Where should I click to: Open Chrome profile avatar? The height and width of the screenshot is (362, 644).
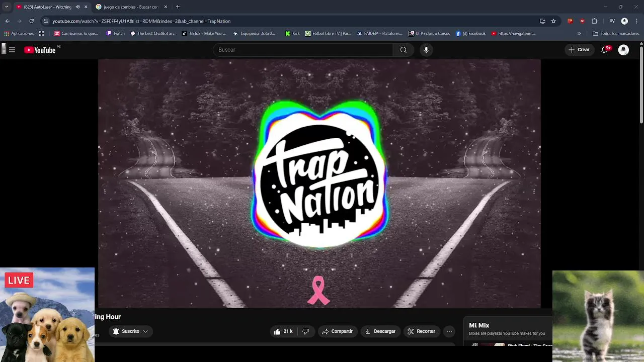pos(624,21)
